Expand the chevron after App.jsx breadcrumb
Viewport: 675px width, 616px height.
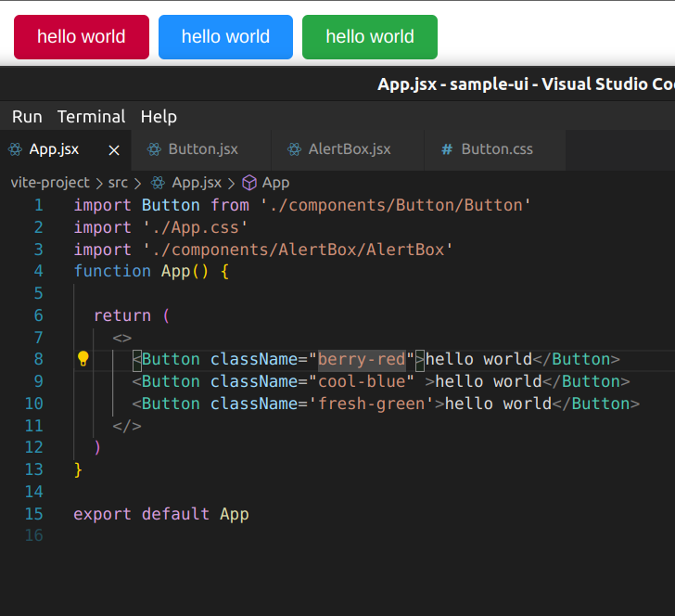(232, 184)
